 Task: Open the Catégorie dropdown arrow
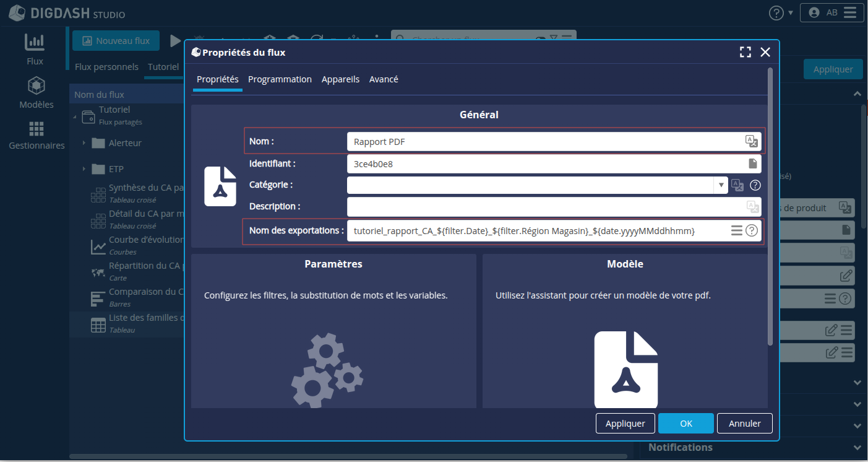click(721, 185)
